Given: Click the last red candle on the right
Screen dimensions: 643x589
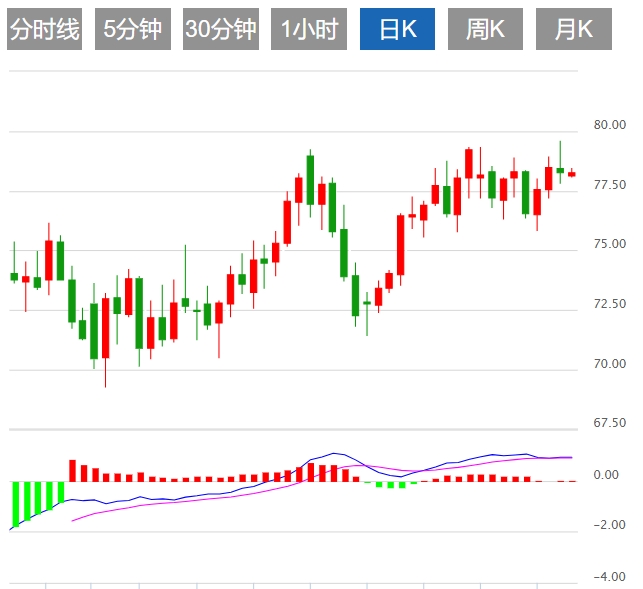Looking at the screenshot, I should point(572,174).
